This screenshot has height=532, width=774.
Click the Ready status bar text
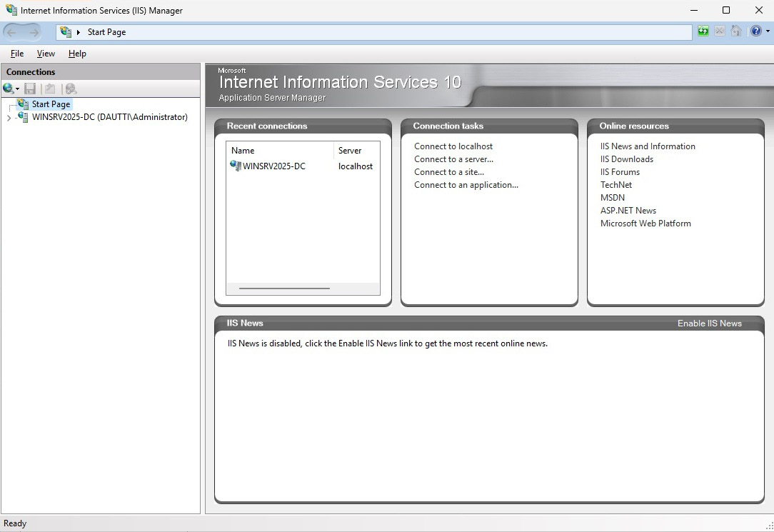(15, 523)
